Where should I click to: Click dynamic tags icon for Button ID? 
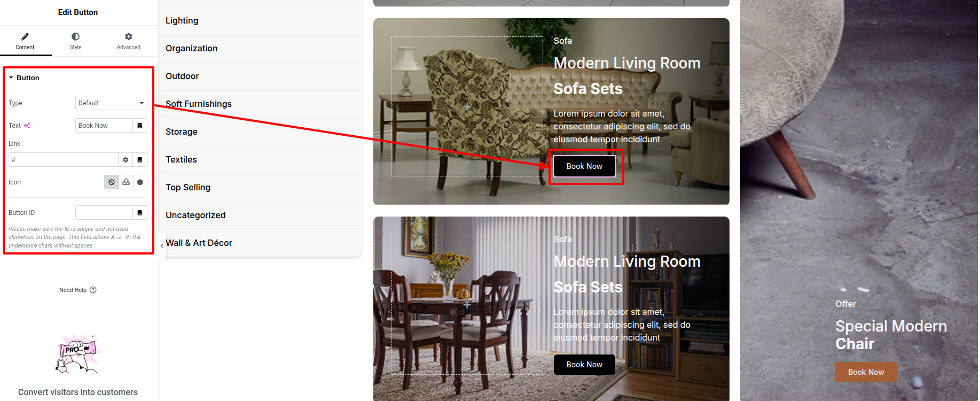[140, 213]
